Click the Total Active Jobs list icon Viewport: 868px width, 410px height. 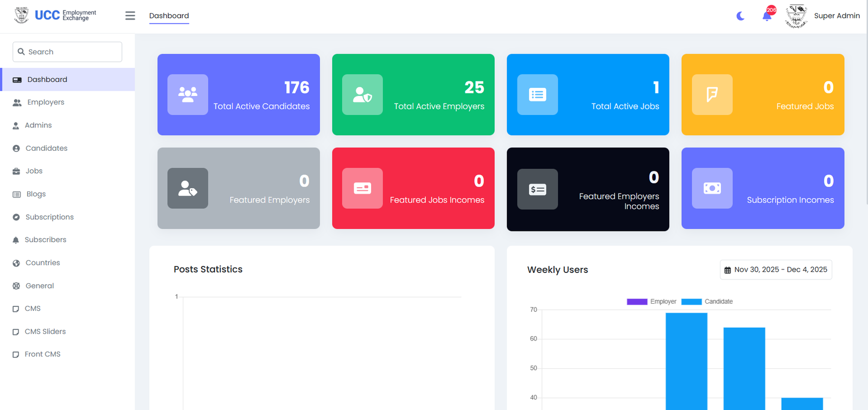click(537, 94)
